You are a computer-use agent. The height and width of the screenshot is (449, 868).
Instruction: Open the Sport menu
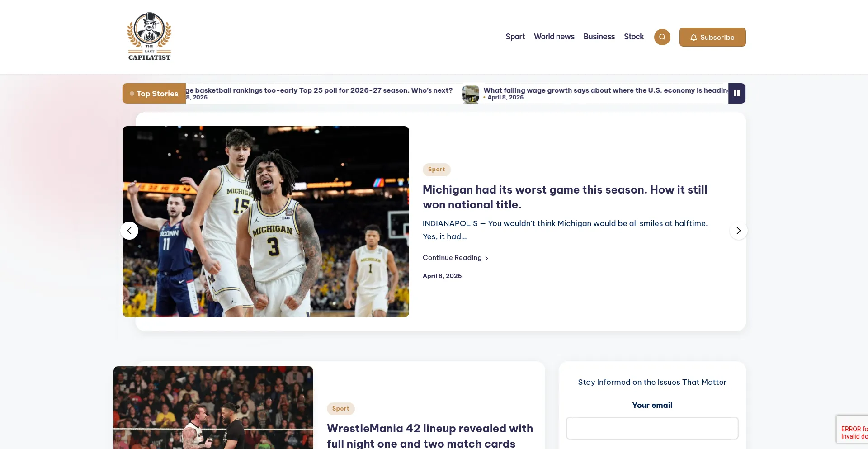pos(515,37)
